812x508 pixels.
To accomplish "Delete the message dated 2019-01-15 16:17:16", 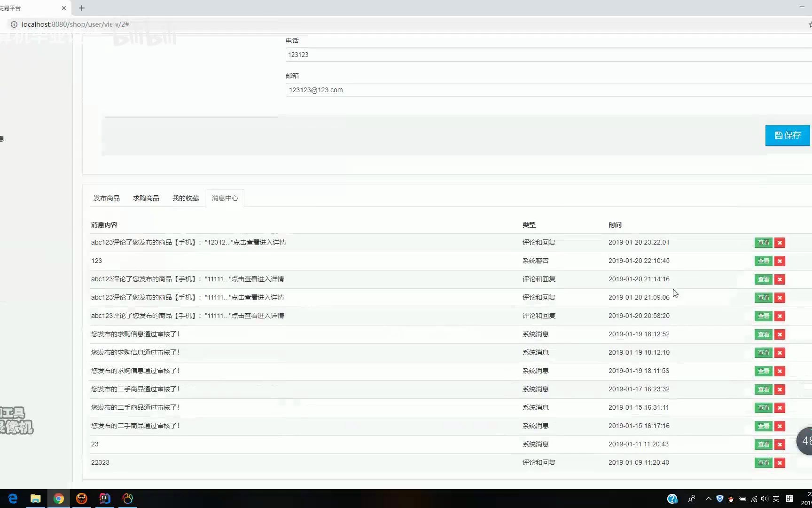I will pos(780,426).
